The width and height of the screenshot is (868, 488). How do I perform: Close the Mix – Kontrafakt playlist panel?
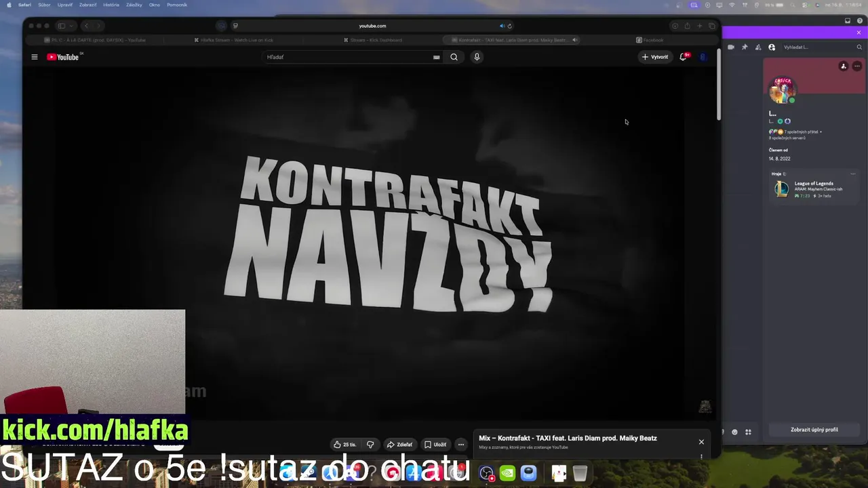click(701, 442)
